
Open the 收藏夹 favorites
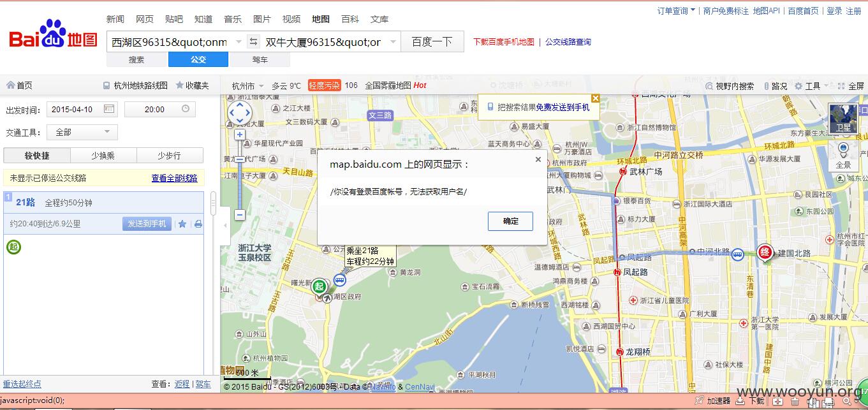pyautogui.click(x=192, y=85)
